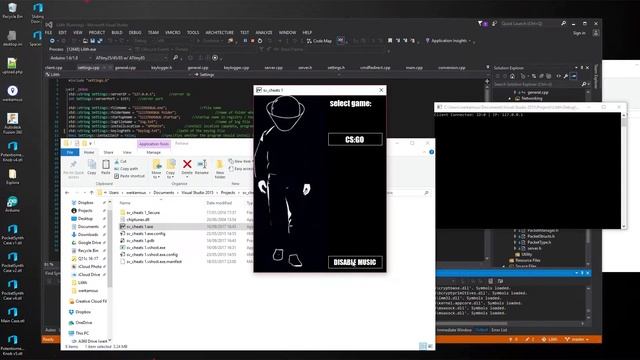This screenshot has width=640, height=360.
Task: Click the Arduino desktop icon
Action: pos(12,204)
